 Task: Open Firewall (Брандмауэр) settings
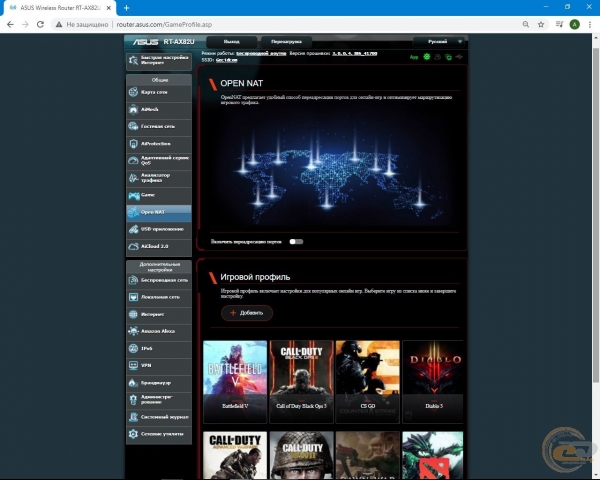tap(159, 383)
